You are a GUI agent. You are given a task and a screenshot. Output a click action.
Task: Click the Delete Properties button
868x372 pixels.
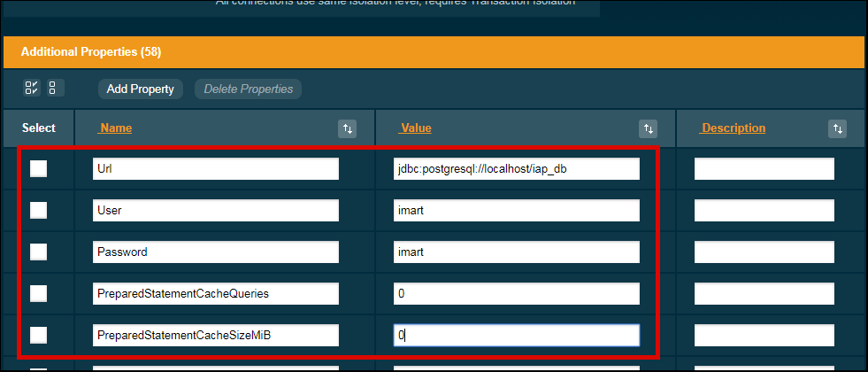pos(248,89)
